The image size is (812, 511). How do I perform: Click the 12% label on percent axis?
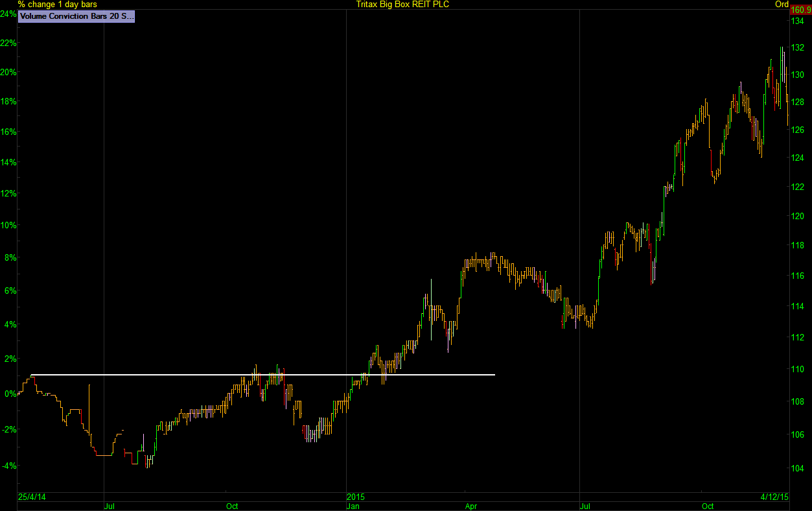coord(8,193)
